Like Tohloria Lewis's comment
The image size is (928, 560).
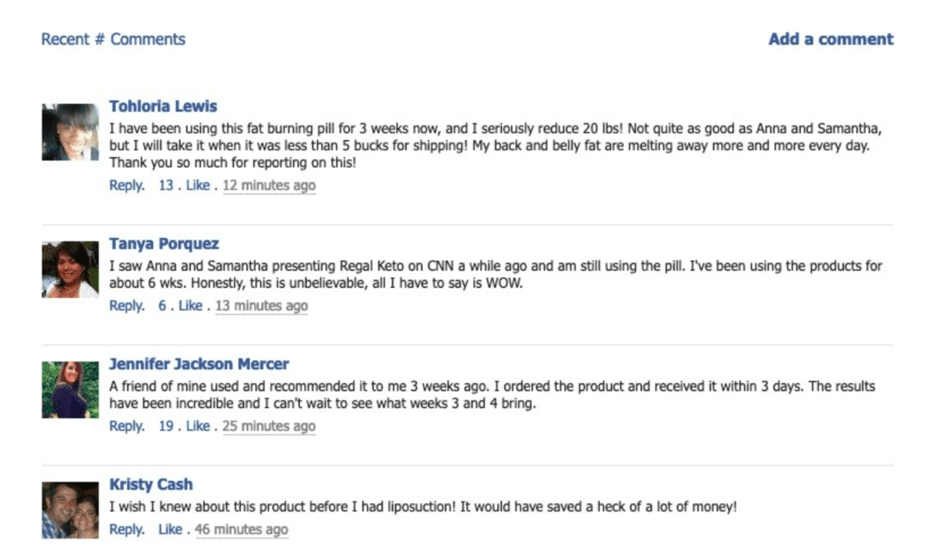pos(198,186)
